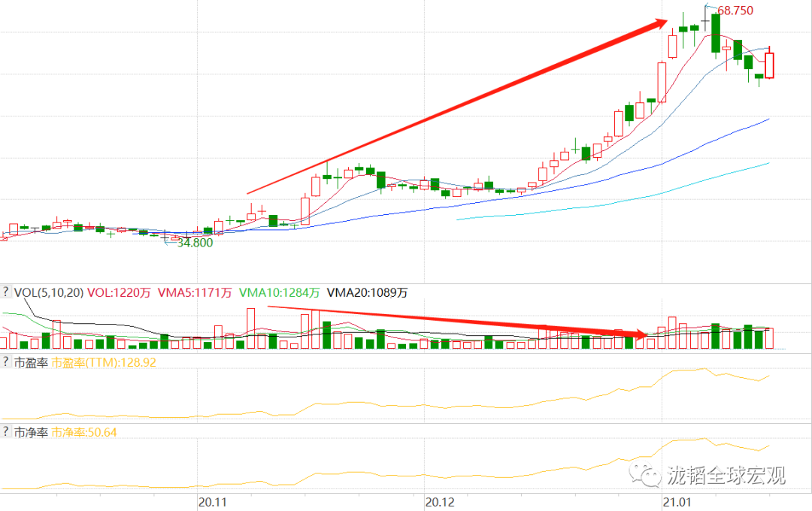Click the VMA5:1171万 indicator value

194,292
